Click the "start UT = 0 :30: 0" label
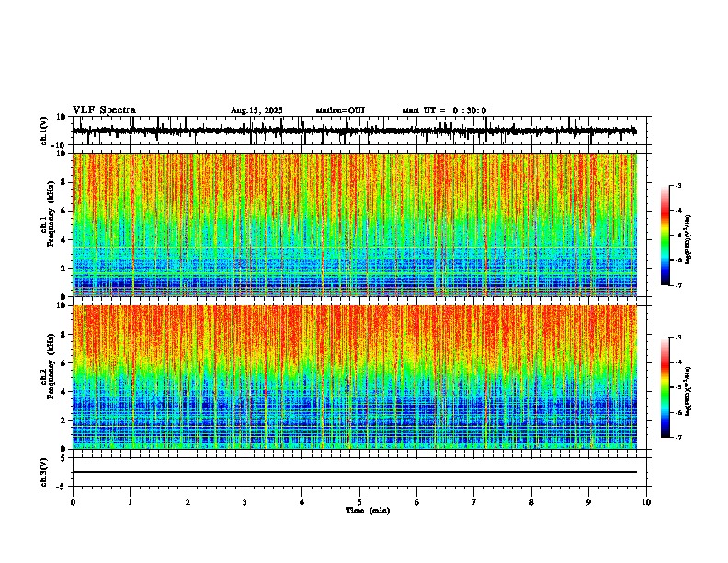728x563 pixels. tap(444, 110)
